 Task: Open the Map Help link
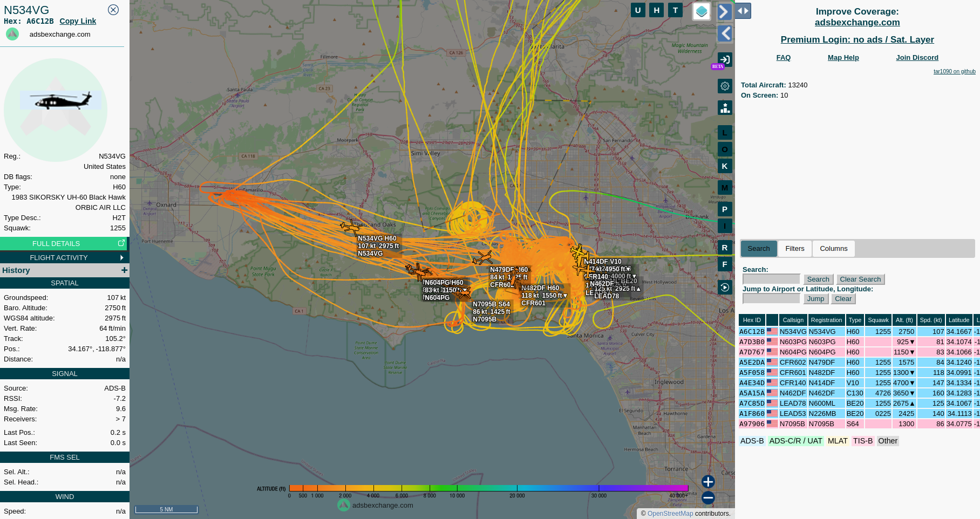click(843, 58)
